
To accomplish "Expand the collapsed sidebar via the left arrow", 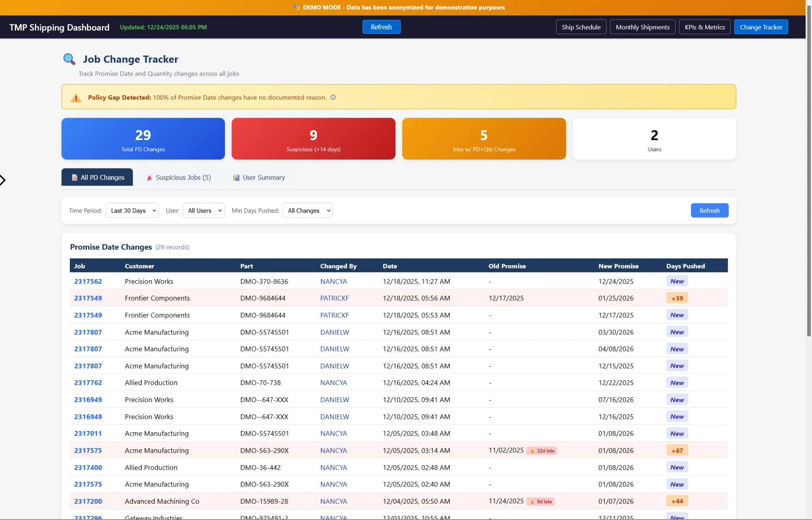I will (3, 180).
